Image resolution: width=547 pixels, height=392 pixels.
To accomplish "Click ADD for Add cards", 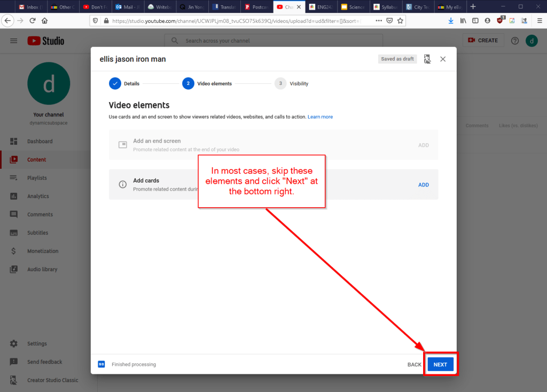I will 423,185.
